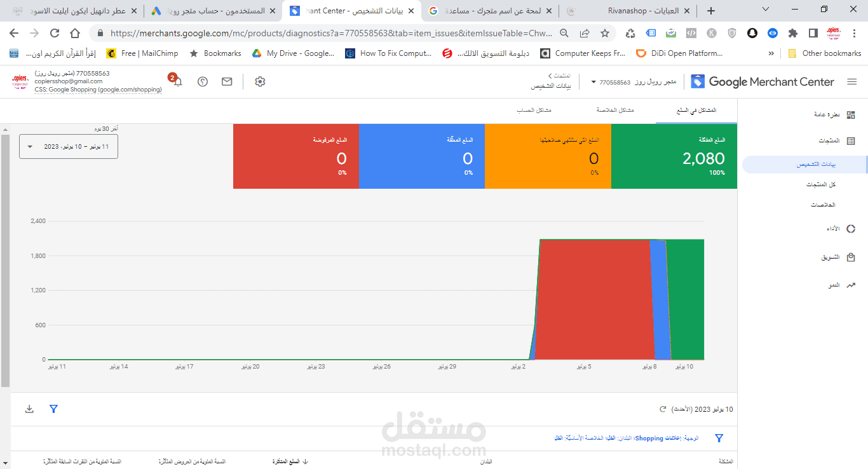
Task: Open the settings gear icon
Action: coord(260,81)
